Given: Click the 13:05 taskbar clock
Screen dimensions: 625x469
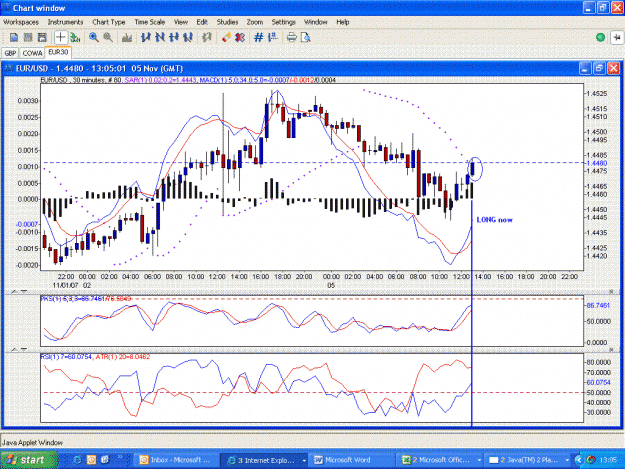Looking at the screenshot, I should pos(608,460).
